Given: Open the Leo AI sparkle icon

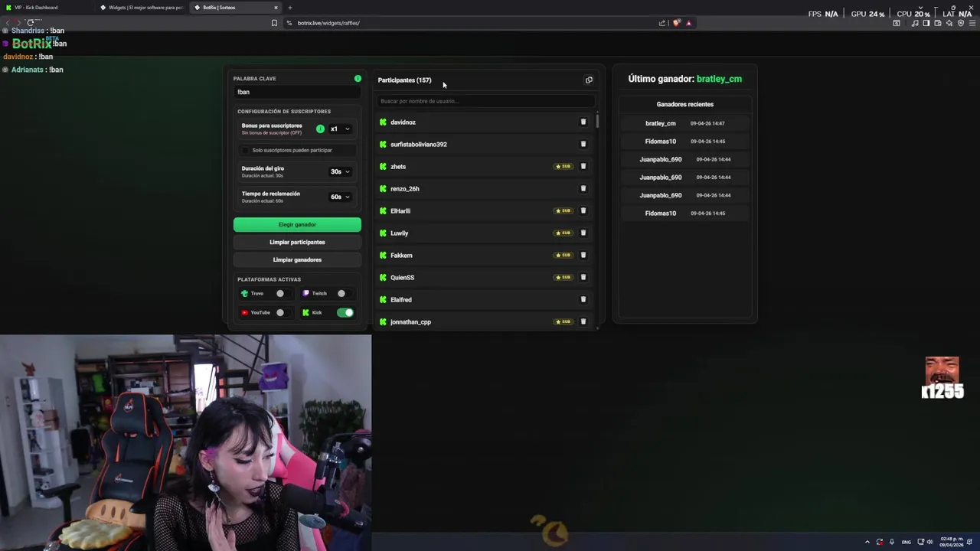Looking at the screenshot, I should tap(949, 23).
